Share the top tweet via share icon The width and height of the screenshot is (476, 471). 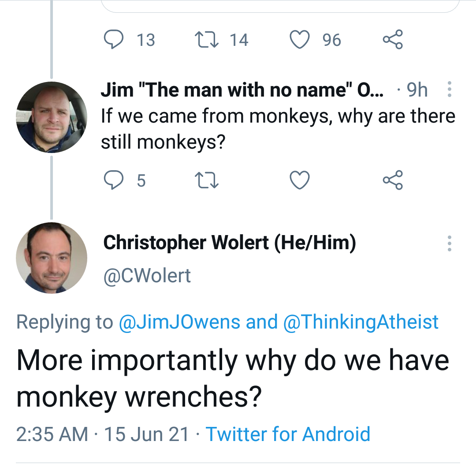[392, 40]
